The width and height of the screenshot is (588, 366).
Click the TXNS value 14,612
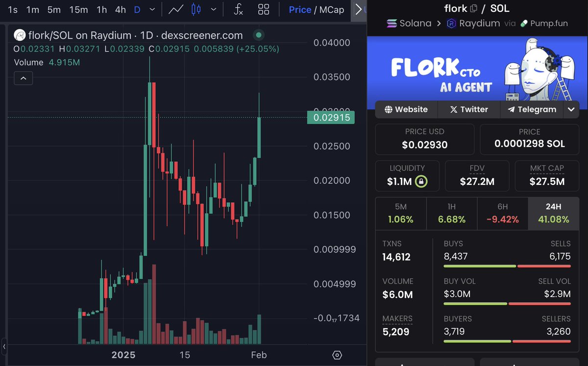pos(396,257)
